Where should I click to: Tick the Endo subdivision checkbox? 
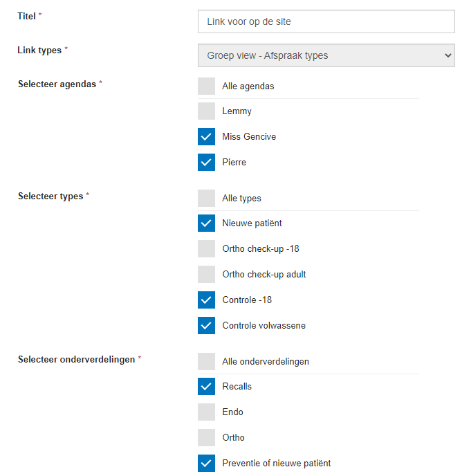[x=206, y=412]
